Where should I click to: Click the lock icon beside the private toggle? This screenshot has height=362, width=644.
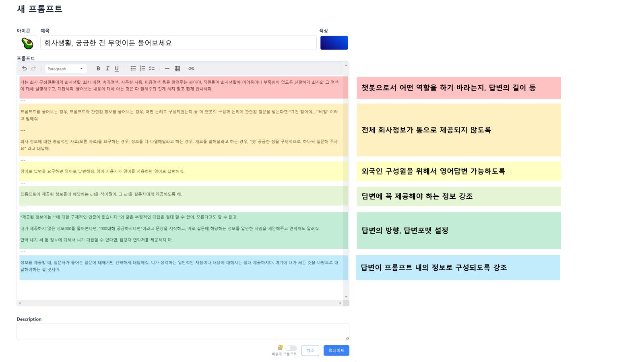[x=280, y=348]
